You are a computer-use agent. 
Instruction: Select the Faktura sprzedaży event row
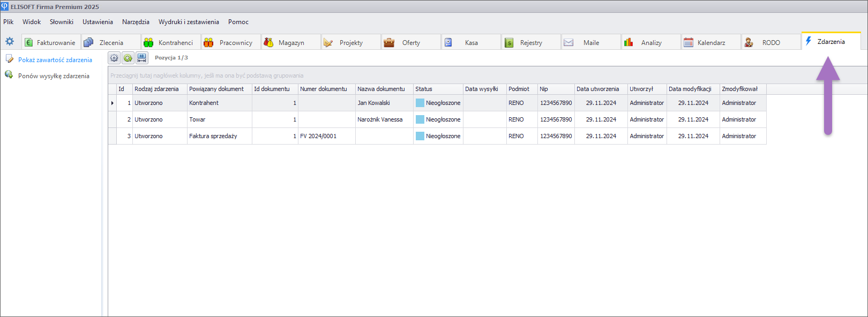(x=213, y=136)
